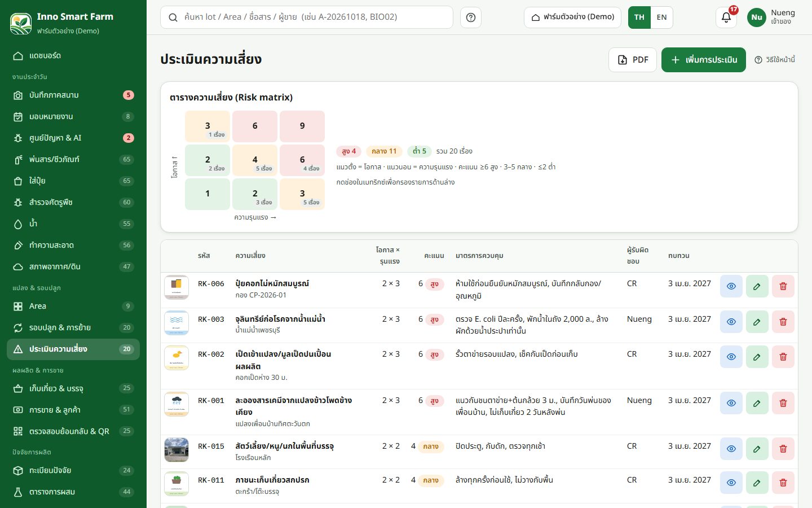Select the TH language toggle
This screenshot has width=812, height=508.
639,17
